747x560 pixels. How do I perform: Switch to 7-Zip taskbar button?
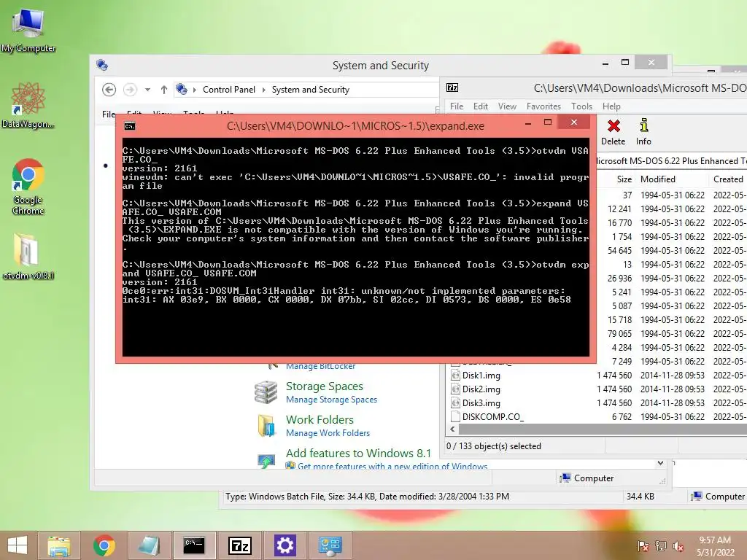pyautogui.click(x=239, y=545)
